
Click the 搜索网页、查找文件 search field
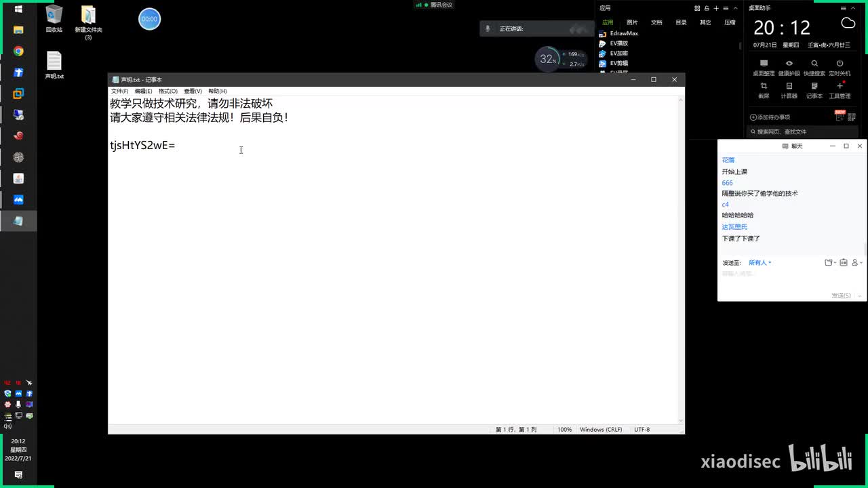[804, 131]
